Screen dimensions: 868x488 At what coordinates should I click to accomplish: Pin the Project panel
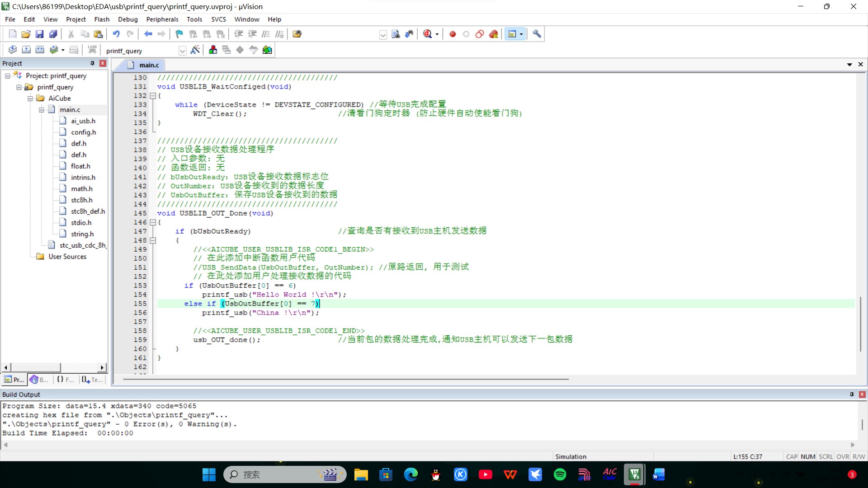[92, 63]
